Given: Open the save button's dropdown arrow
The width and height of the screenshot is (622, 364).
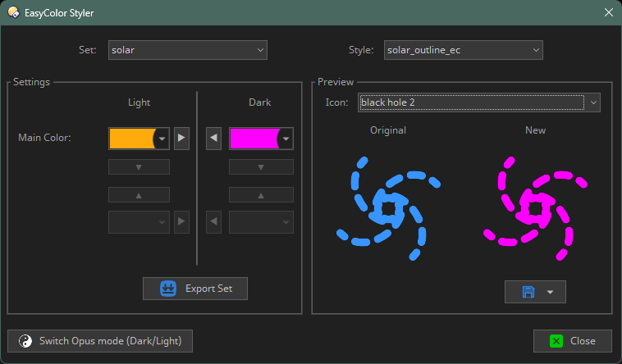Looking at the screenshot, I should point(550,292).
